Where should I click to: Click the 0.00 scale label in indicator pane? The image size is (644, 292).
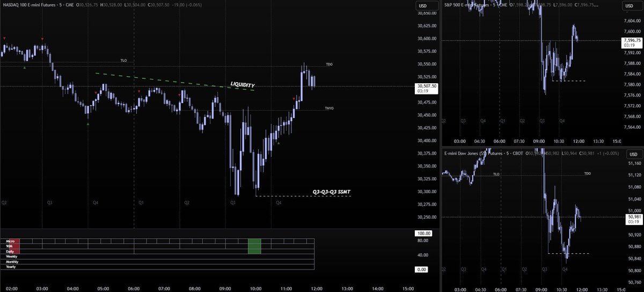click(421, 269)
